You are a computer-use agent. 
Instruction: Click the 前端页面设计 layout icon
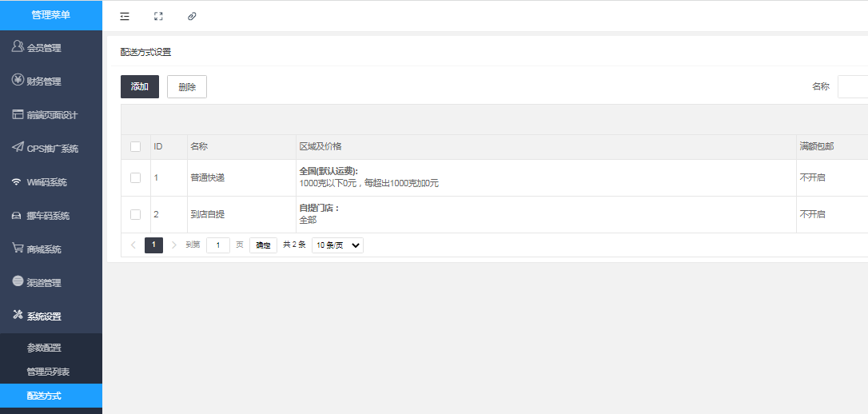18,114
